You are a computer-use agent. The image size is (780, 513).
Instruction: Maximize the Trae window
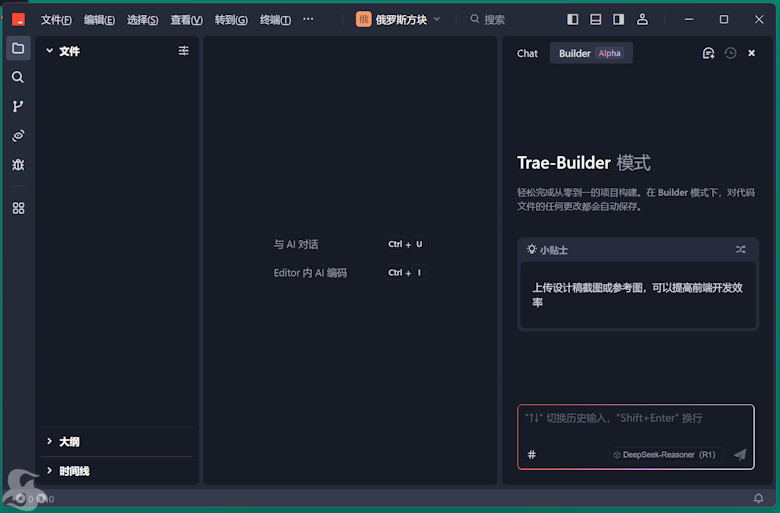[724, 19]
